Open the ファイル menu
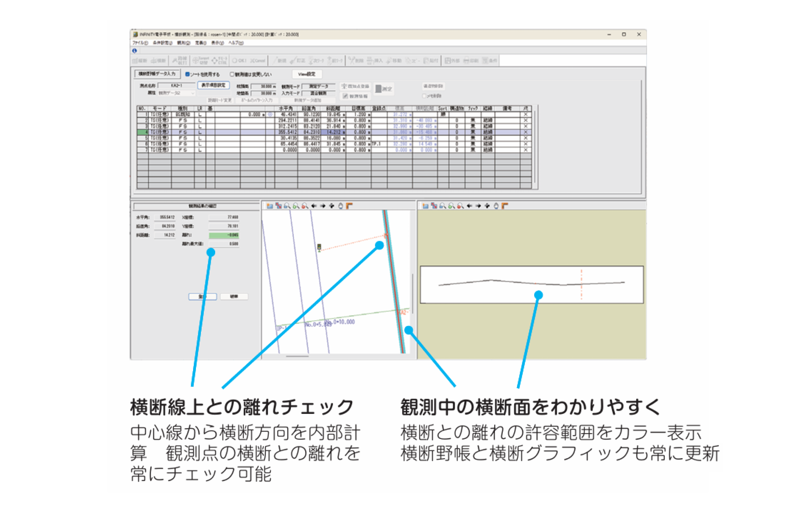Image resolution: width=812 pixels, height=513 pixels. tap(139, 43)
